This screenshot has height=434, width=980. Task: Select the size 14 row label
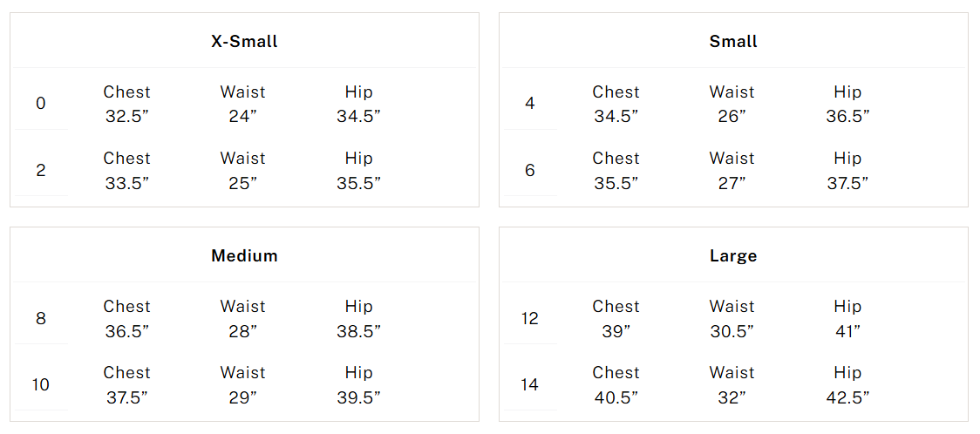point(530,384)
